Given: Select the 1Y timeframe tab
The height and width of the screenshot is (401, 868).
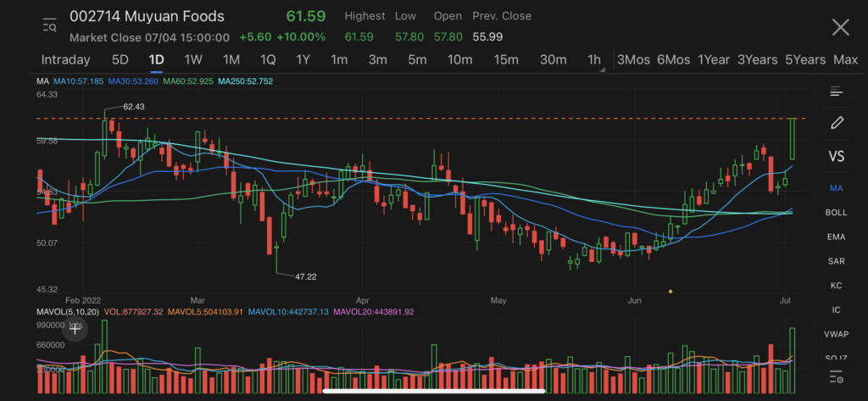Looking at the screenshot, I should point(303,60).
